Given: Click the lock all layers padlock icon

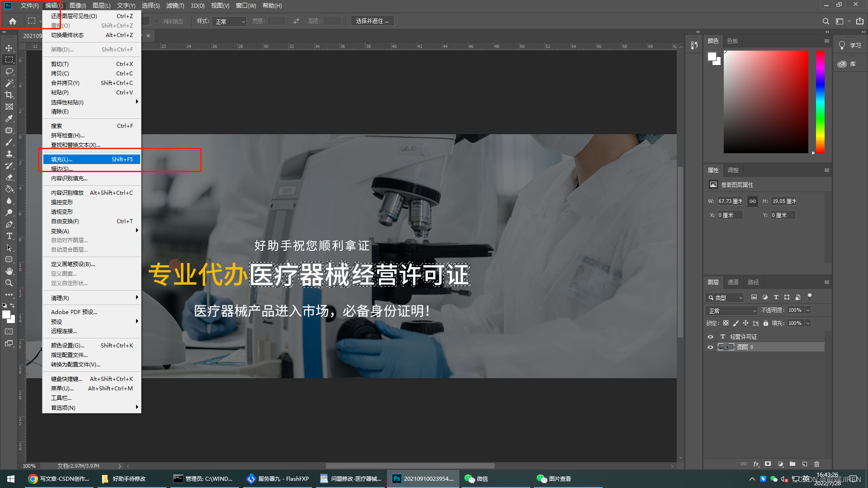Looking at the screenshot, I should [x=766, y=323].
